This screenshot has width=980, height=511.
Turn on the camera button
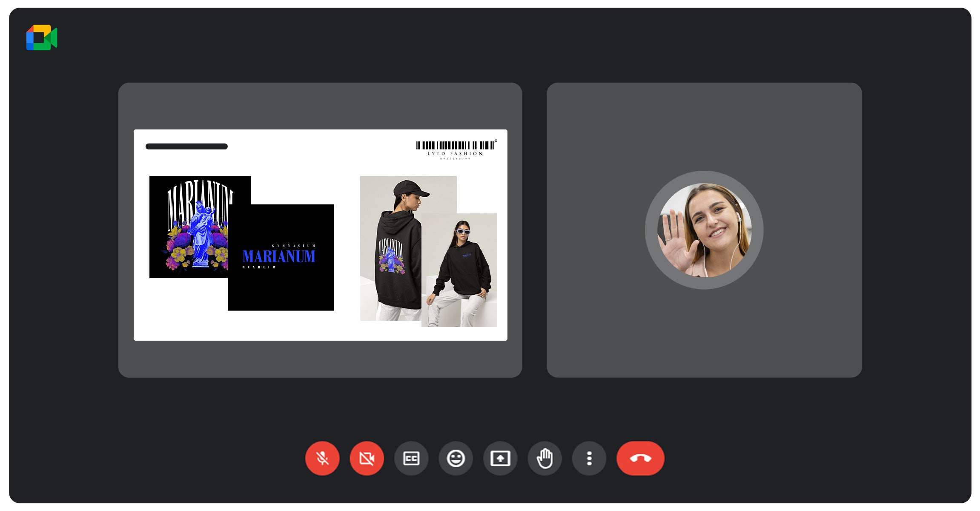coord(367,458)
